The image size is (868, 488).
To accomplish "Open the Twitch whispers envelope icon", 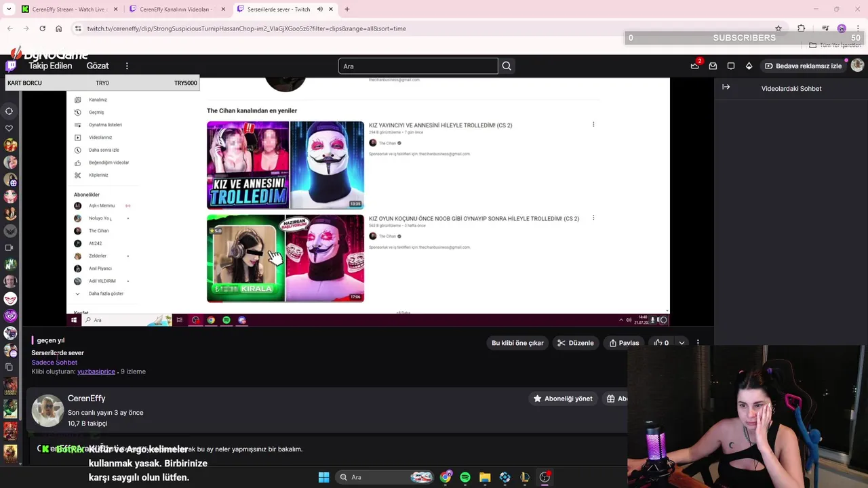I will [713, 66].
